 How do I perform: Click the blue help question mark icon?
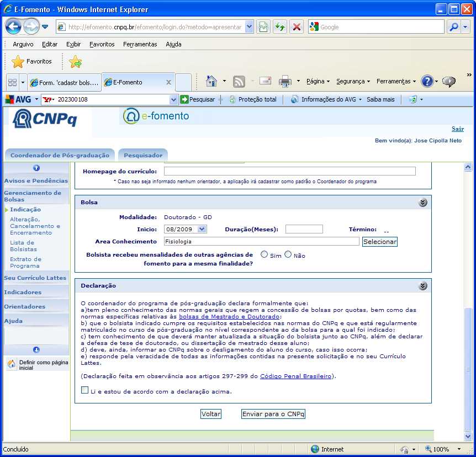[427, 81]
